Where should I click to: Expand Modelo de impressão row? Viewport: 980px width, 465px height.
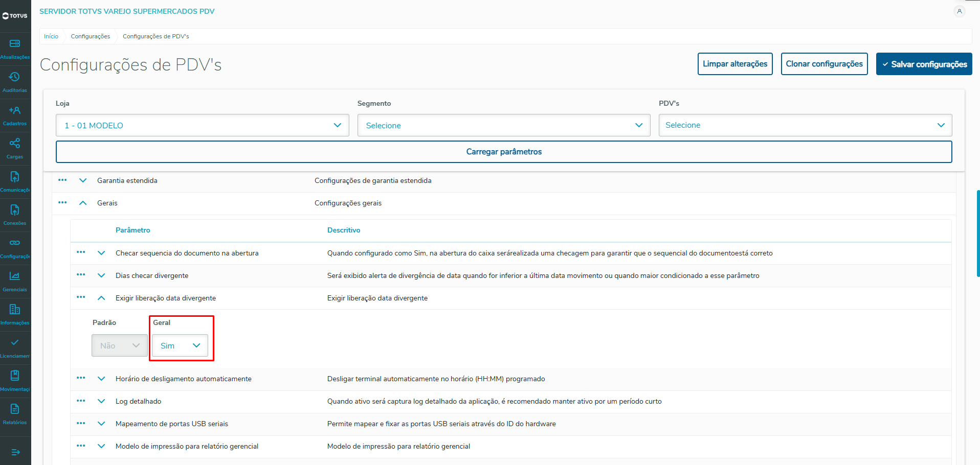(x=101, y=446)
